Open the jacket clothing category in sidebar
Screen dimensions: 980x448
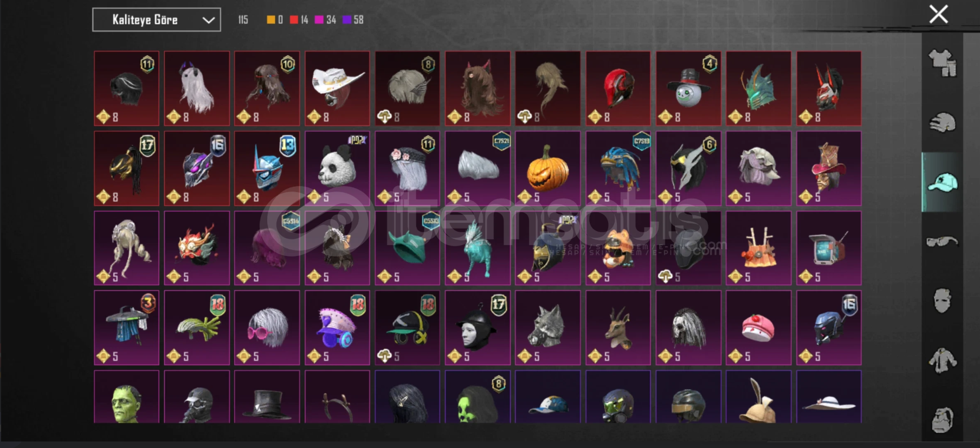point(943,360)
